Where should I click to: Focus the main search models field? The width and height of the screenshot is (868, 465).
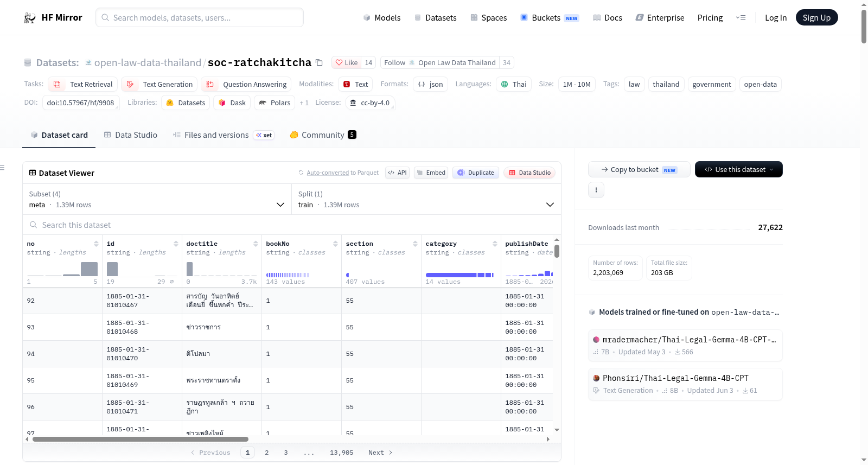200,18
